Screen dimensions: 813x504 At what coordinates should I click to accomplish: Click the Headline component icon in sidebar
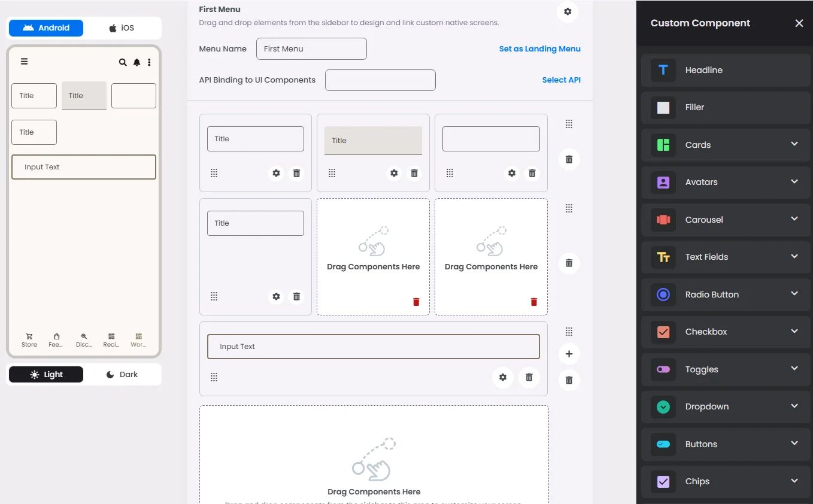[663, 70]
